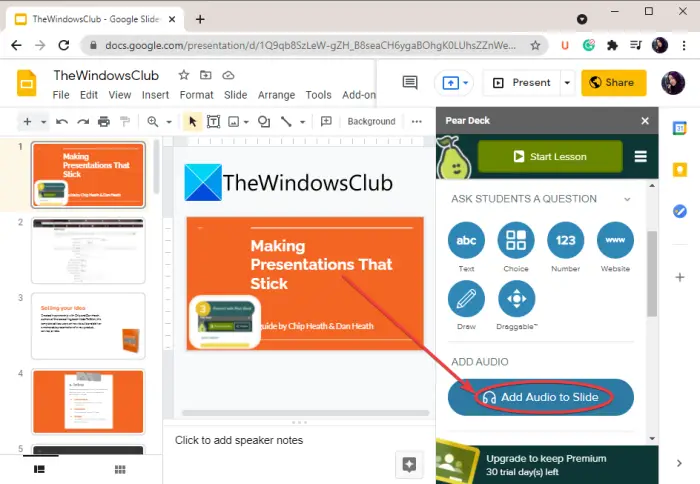Select the paint format tool
700x484 pixels.
pyautogui.click(x=125, y=121)
